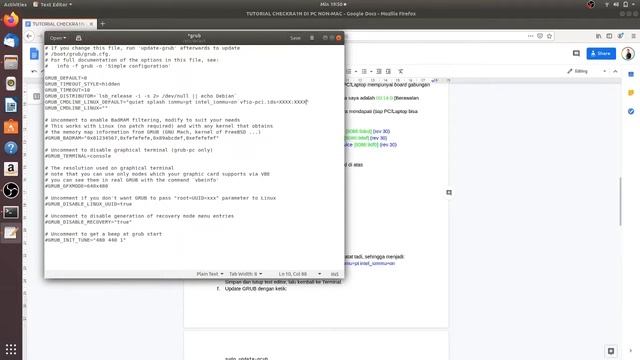Open the Terminal from the dock
Image resolution: width=640 pixels, height=360 pixels.
(11, 212)
